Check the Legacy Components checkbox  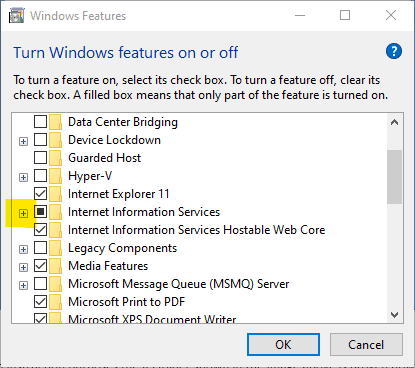pyautogui.click(x=40, y=248)
